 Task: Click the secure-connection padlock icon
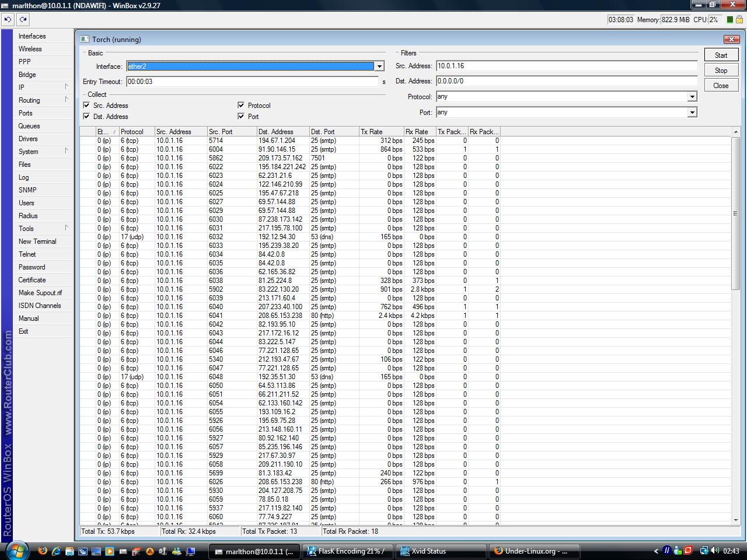coord(739,20)
